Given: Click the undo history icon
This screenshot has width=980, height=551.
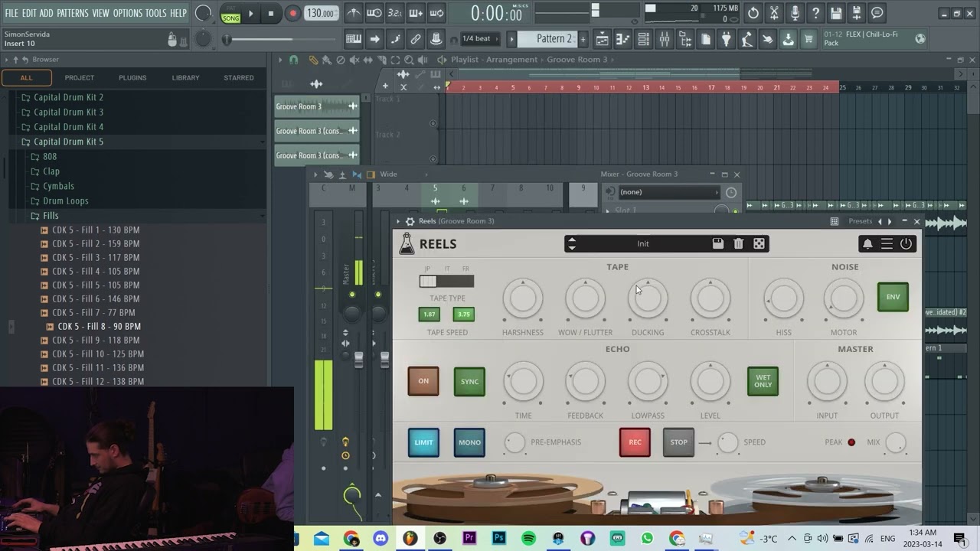Looking at the screenshot, I should pyautogui.click(x=753, y=13).
